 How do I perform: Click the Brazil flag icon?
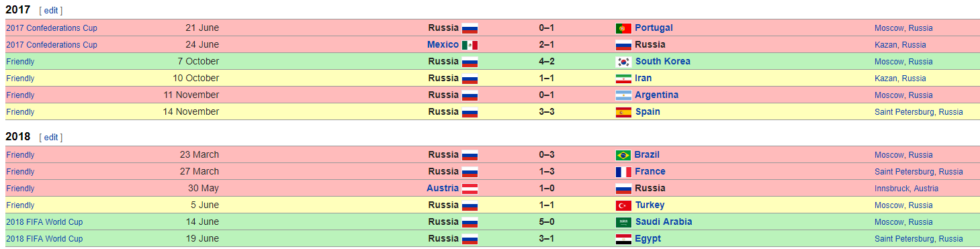623,155
